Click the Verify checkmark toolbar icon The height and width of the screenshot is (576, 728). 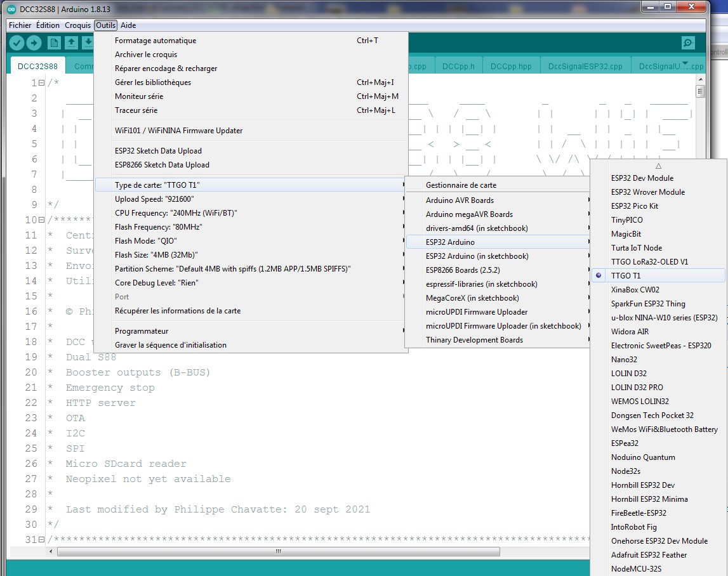pyautogui.click(x=17, y=43)
